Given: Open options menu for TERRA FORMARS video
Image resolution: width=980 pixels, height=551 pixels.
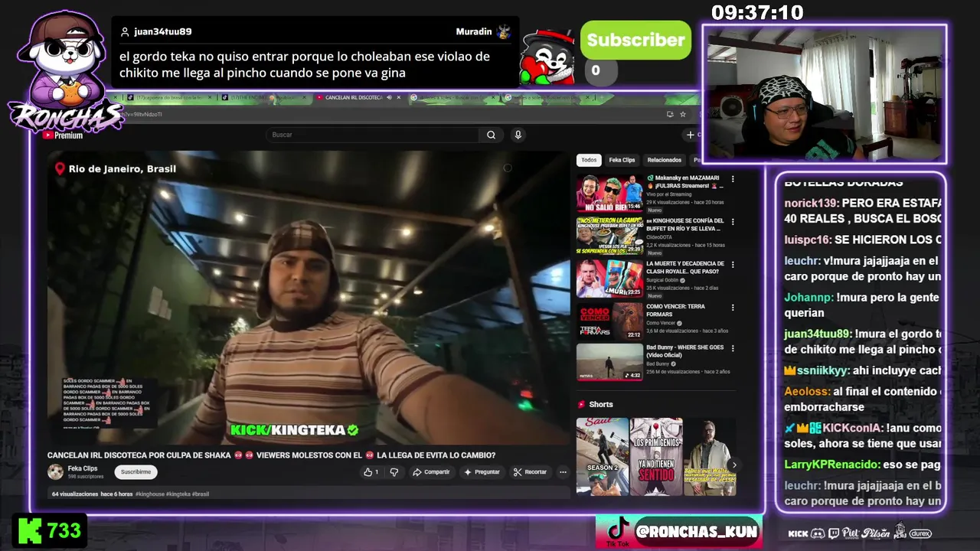Looking at the screenshot, I should 733,308.
